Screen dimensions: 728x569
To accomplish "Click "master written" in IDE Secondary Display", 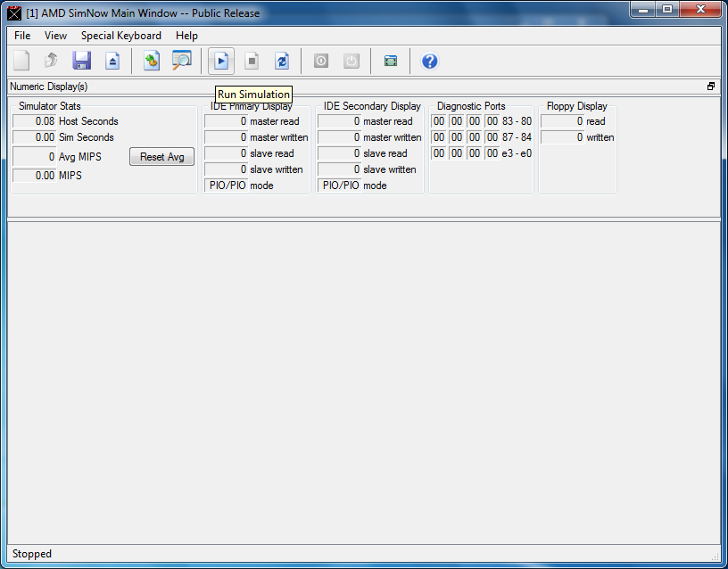I will coord(393,137).
